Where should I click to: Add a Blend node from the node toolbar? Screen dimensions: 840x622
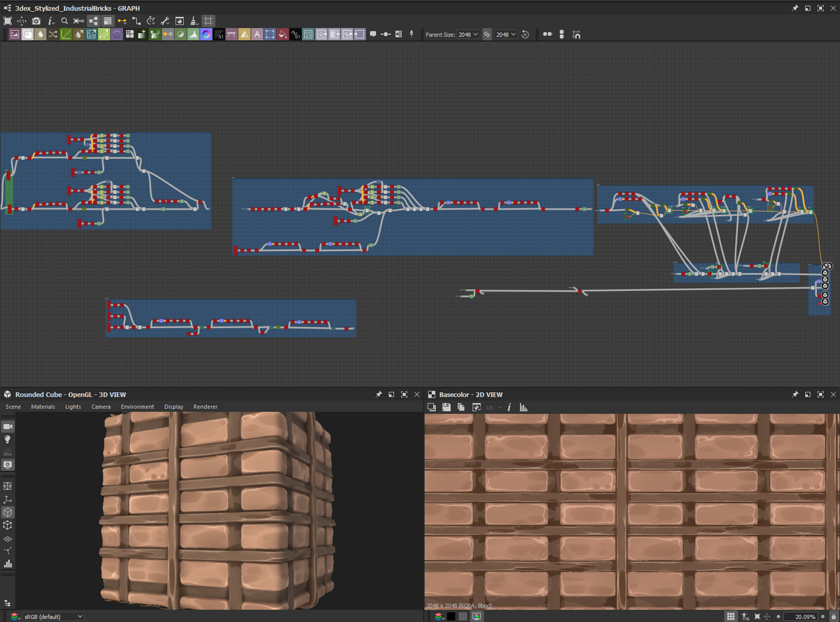[x=27, y=34]
